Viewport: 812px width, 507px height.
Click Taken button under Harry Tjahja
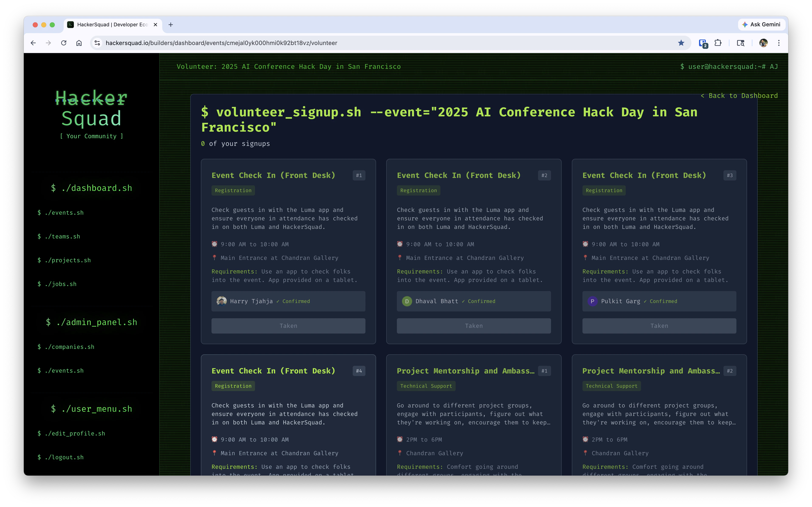point(288,326)
